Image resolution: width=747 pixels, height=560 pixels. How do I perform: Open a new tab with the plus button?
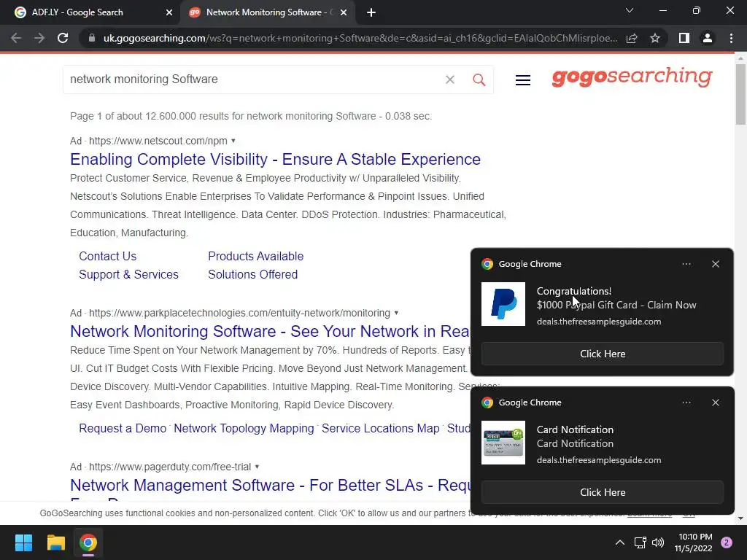click(371, 12)
